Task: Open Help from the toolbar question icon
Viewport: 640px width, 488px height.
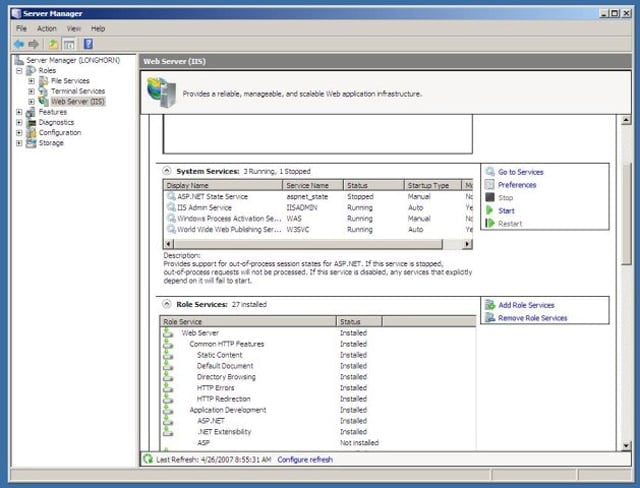Action: point(88,44)
